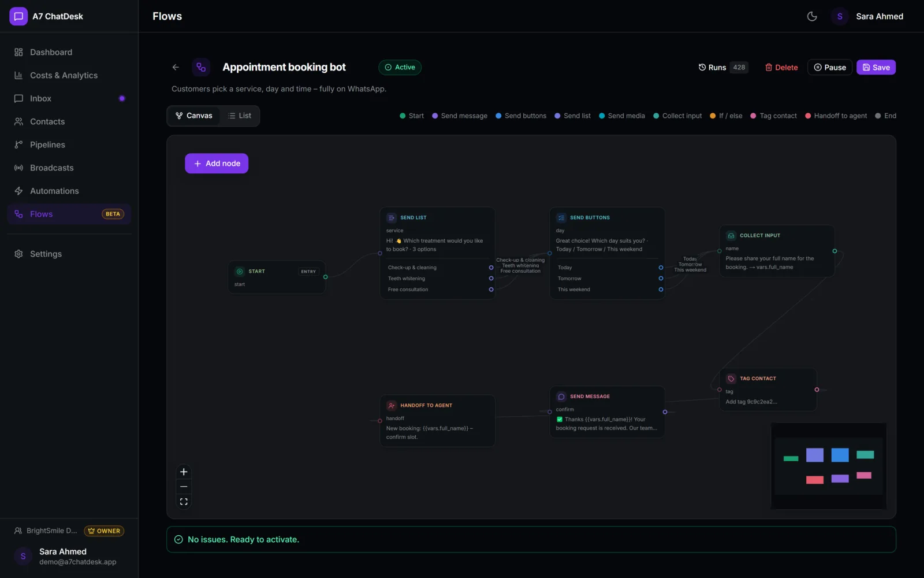Click the Add node button
Viewport: 924px width, 578px height.
click(x=217, y=164)
